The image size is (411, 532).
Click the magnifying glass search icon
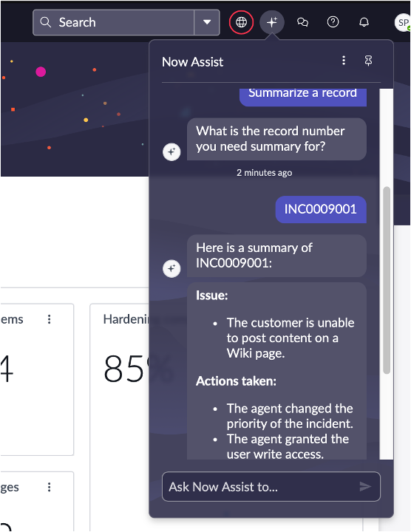(x=46, y=22)
